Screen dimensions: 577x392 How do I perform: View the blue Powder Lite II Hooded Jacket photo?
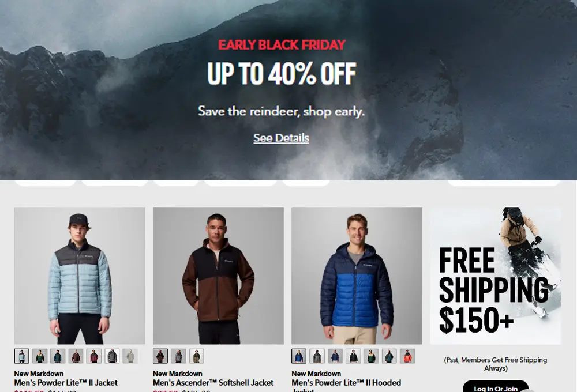click(x=357, y=276)
